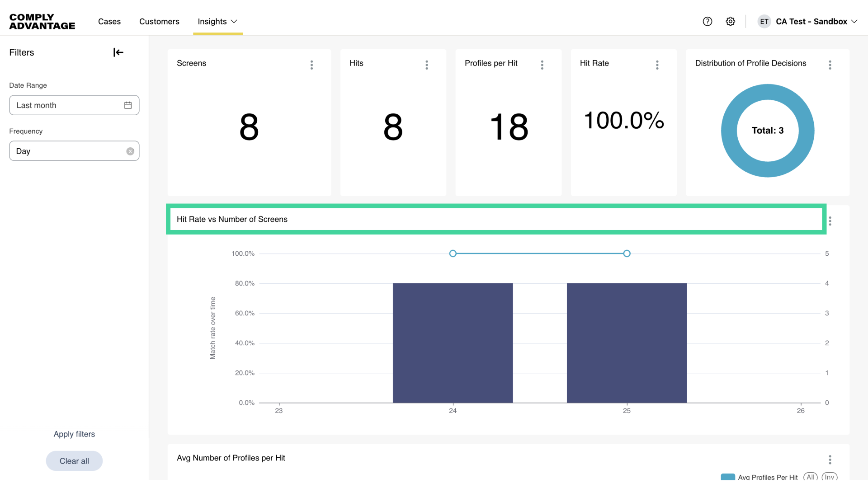Viewport: 868px width, 488px height.
Task: Open Screens card three-dot menu
Action: tap(311, 65)
